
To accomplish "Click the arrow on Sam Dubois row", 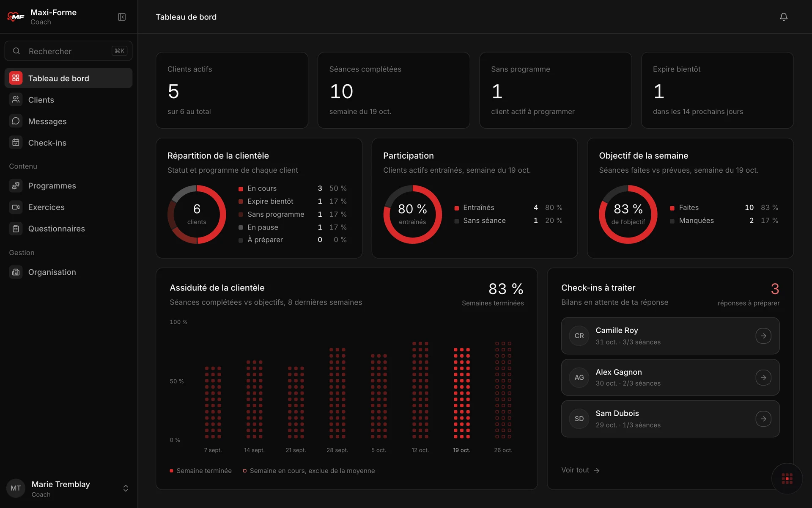I will click(763, 419).
